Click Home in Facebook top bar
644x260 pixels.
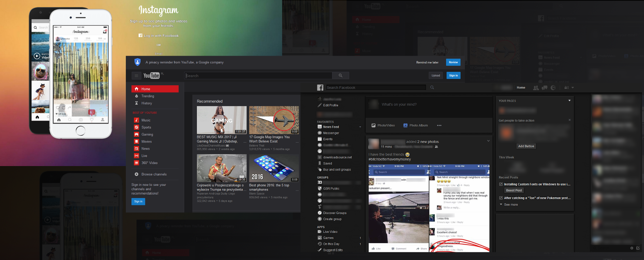click(x=521, y=88)
